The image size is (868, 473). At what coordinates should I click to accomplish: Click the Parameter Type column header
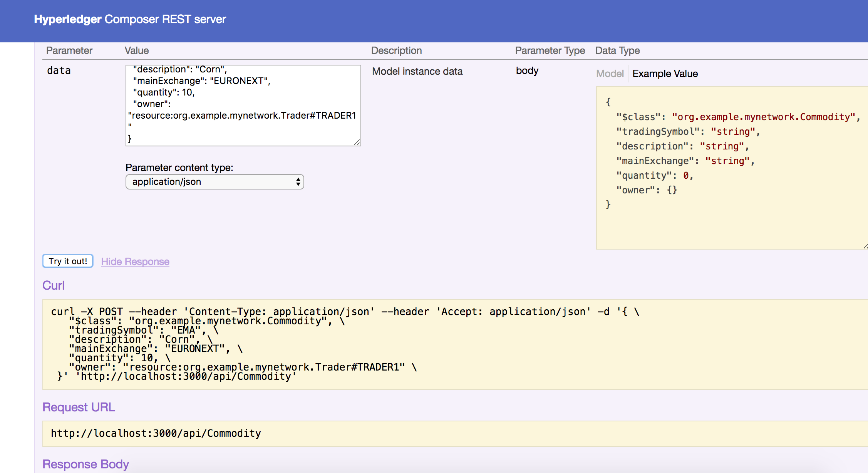[x=550, y=50]
